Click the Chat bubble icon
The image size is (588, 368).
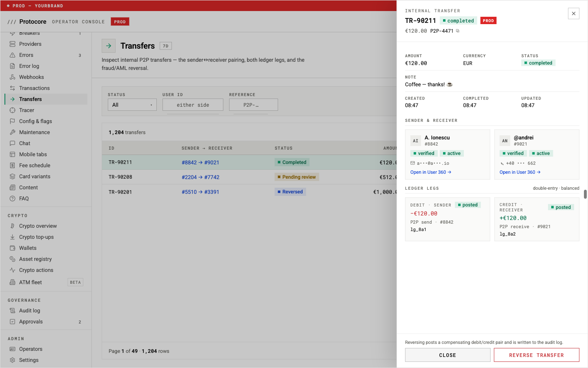click(x=12, y=144)
